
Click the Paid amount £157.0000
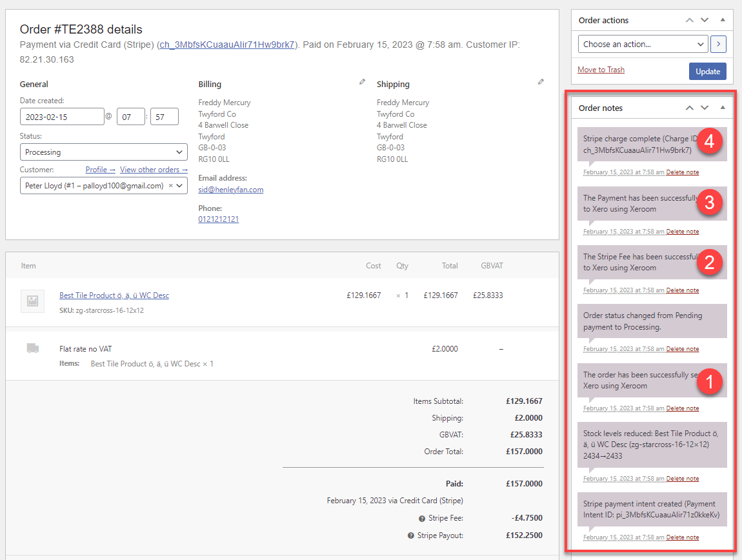[525, 484]
